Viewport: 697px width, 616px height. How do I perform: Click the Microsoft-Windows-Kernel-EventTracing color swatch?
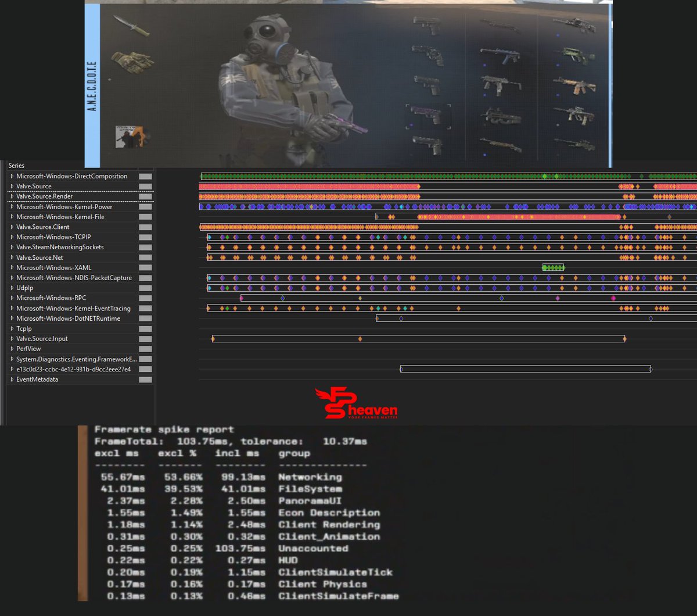[145, 309]
